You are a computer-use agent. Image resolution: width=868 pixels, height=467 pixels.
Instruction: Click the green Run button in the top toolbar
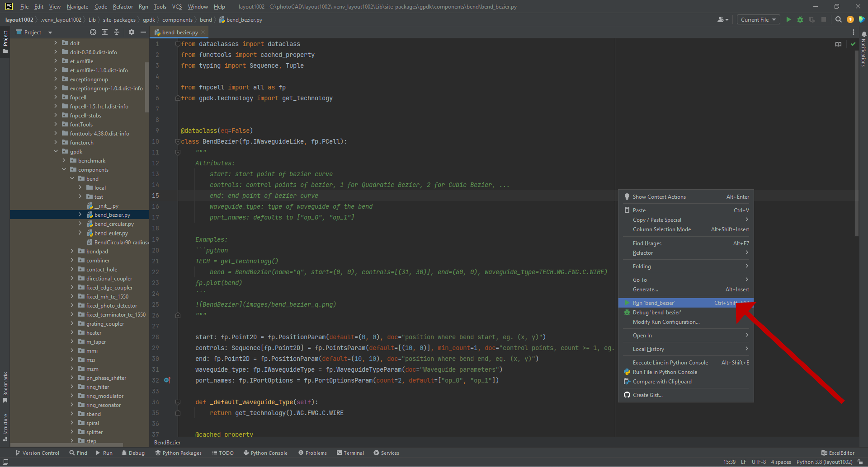coord(789,19)
